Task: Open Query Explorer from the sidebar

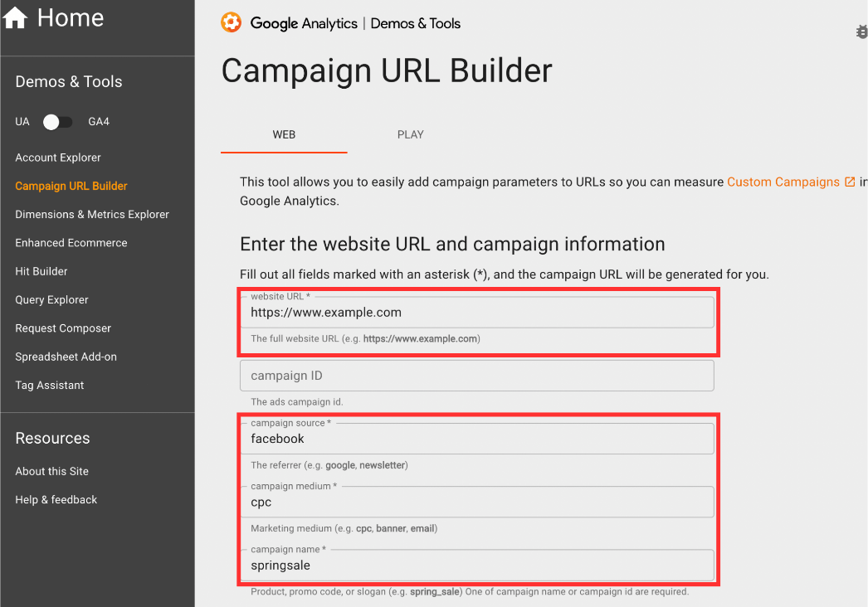Action: 51,300
